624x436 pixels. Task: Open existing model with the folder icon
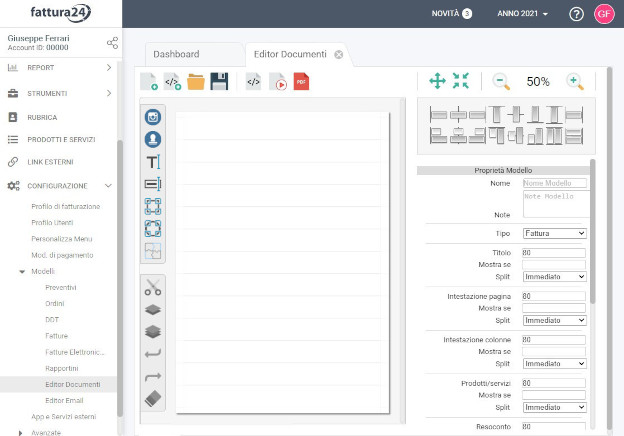pos(196,82)
